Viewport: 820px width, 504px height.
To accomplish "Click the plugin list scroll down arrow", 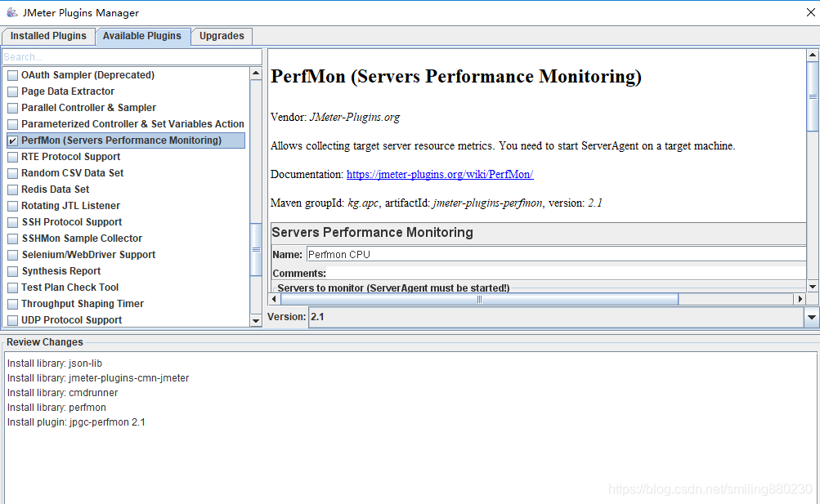I will pos(256,321).
